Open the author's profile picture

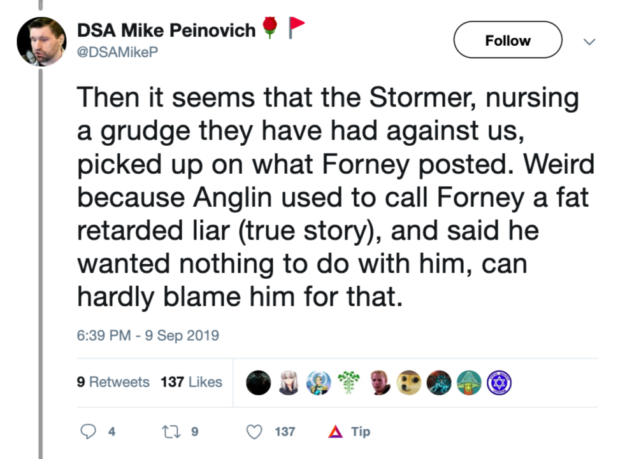point(41,41)
